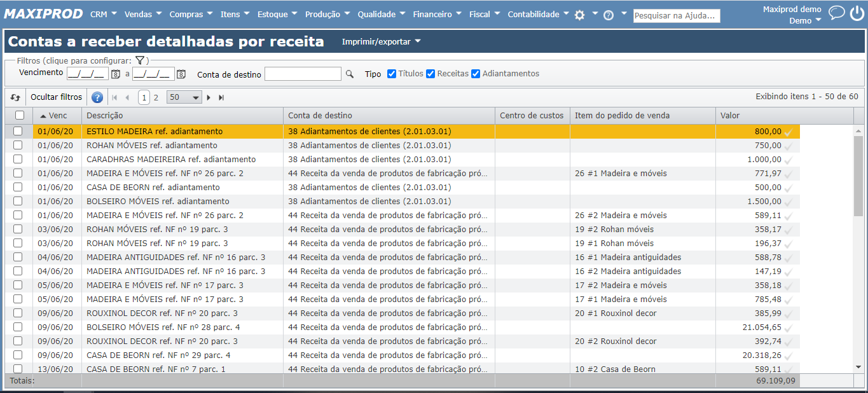Viewport: 868px width, 393px height.
Task: Sort by Conta de destino column header
Action: click(x=389, y=115)
